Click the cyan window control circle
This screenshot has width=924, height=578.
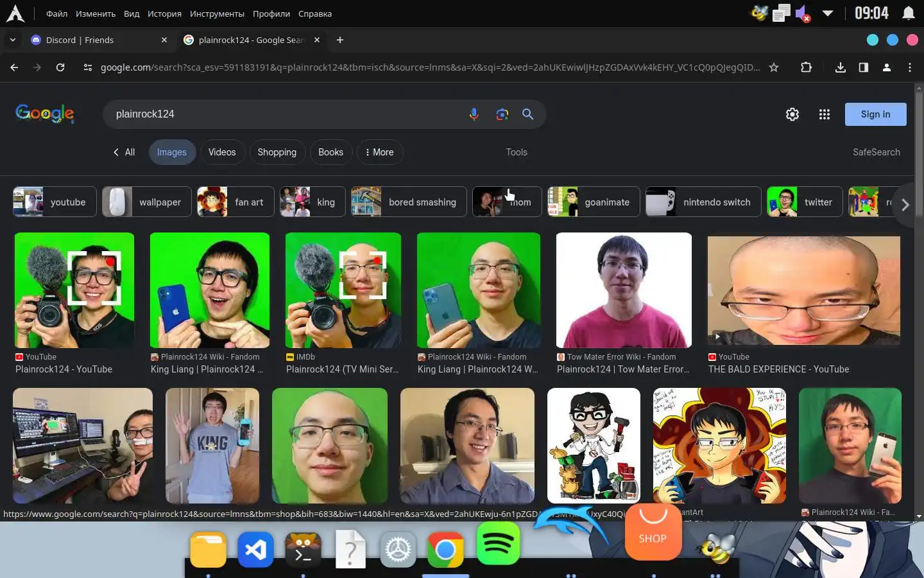click(x=873, y=40)
